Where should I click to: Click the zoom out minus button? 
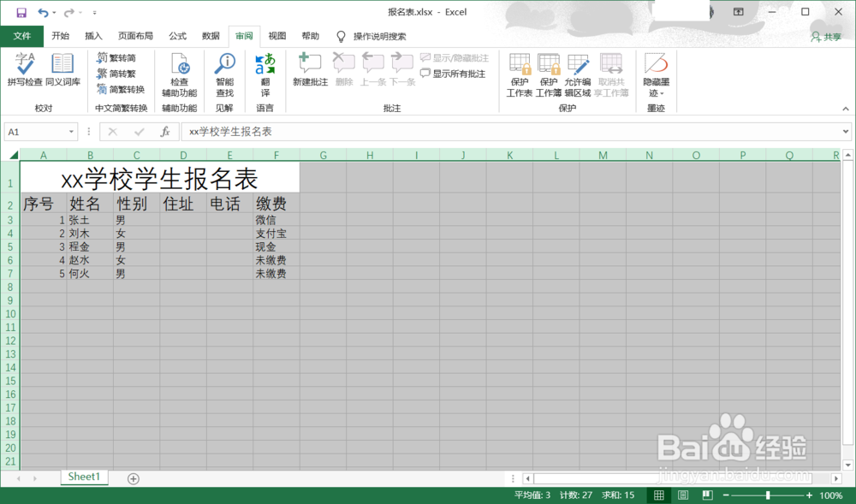[726, 495]
